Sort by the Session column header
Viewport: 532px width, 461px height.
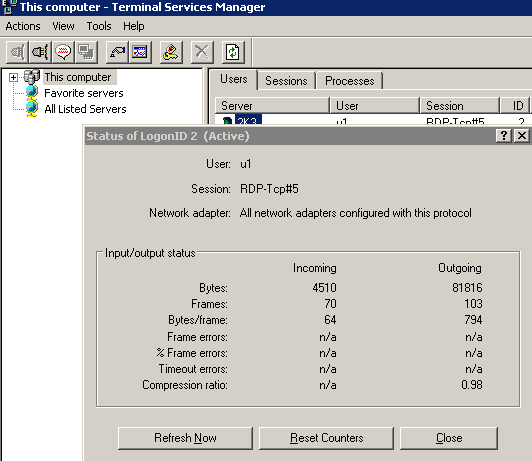click(460, 105)
